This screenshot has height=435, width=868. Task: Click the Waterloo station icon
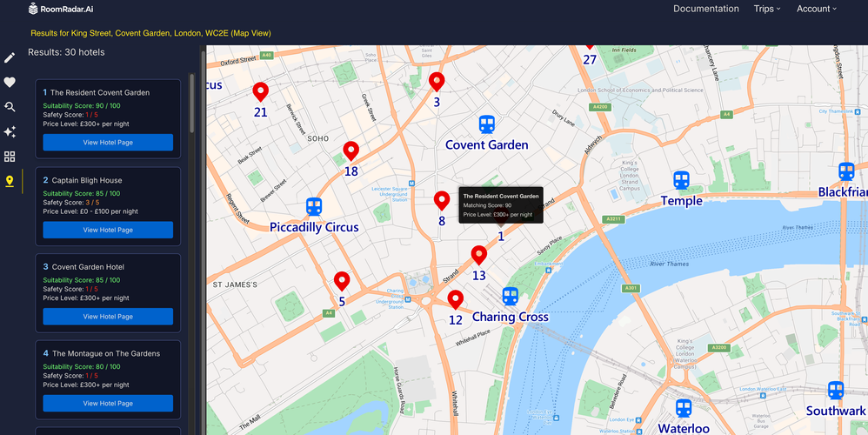(x=684, y=408)
